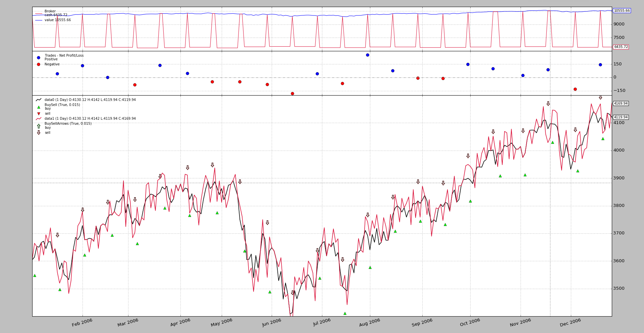This screenshot has width=644, height=333.
Task: Click the 4119.94 price tag on right axis
Action: click(621, 117)
